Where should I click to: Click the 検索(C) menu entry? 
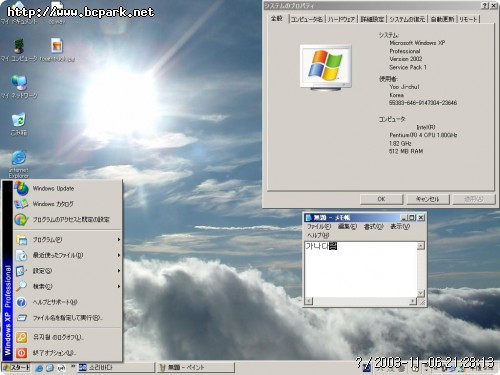(x=68, y=286)
